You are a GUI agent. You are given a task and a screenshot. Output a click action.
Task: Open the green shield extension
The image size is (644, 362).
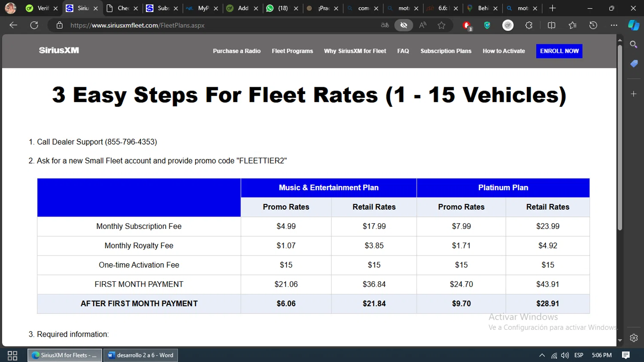487,25
